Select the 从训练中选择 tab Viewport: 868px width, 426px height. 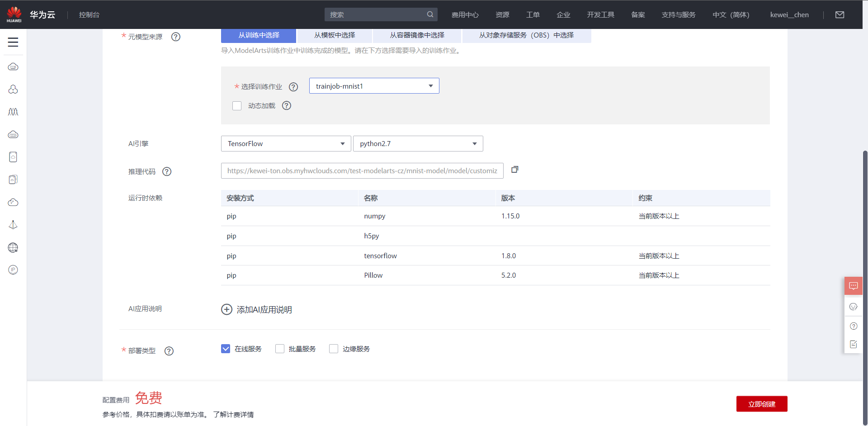coord(259,35)
